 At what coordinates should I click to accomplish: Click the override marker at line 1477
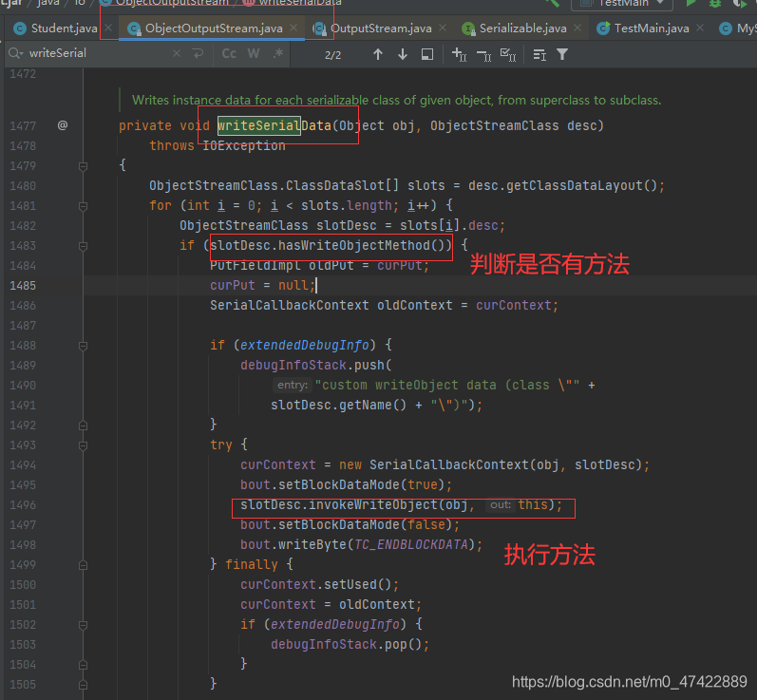pos(63,125)
